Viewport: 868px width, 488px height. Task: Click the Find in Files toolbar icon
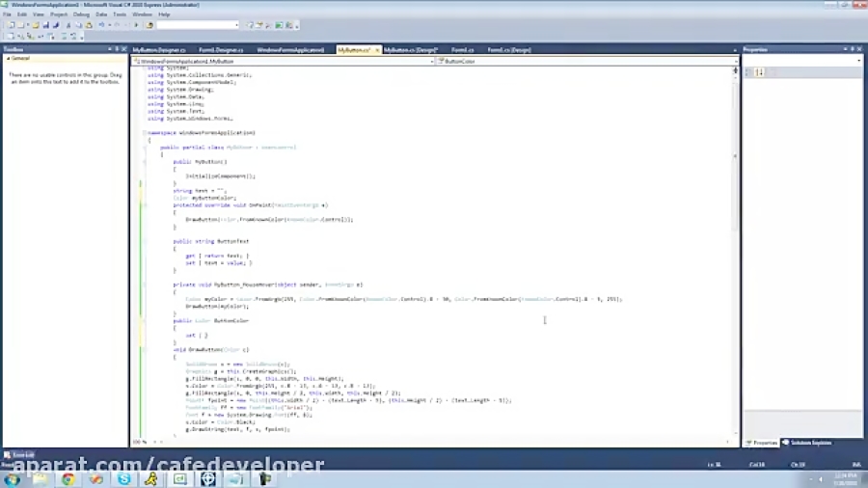point(149,25)
